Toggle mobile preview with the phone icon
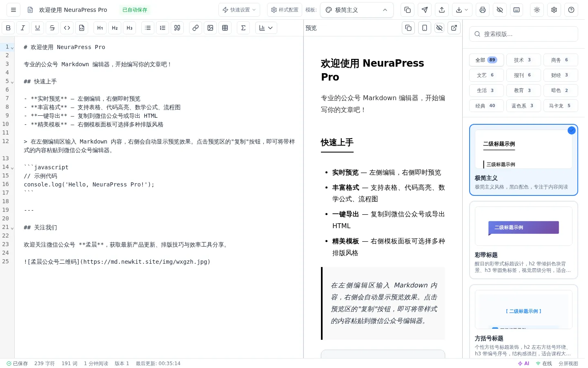Viewport: 588px width, 368px height. point(425,28)
